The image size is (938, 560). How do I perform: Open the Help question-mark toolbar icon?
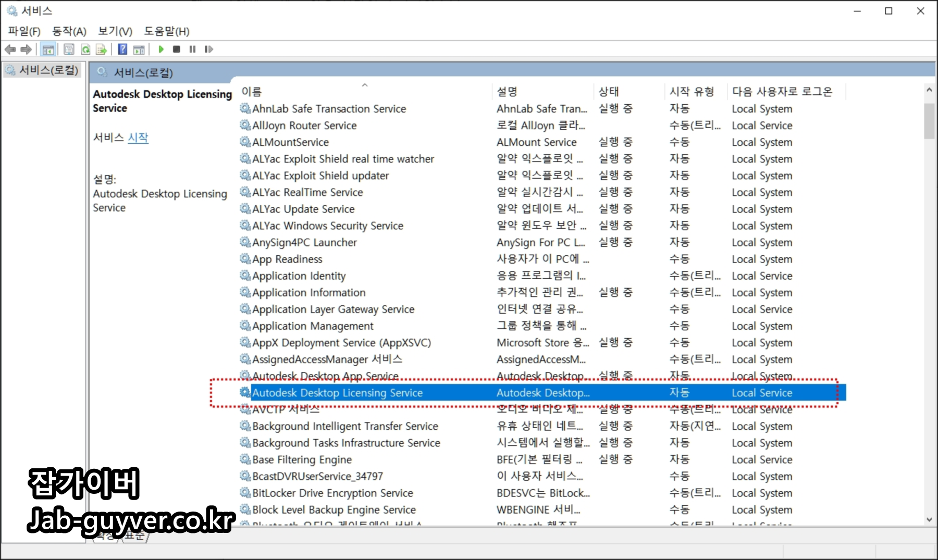(x=122, y=49)
